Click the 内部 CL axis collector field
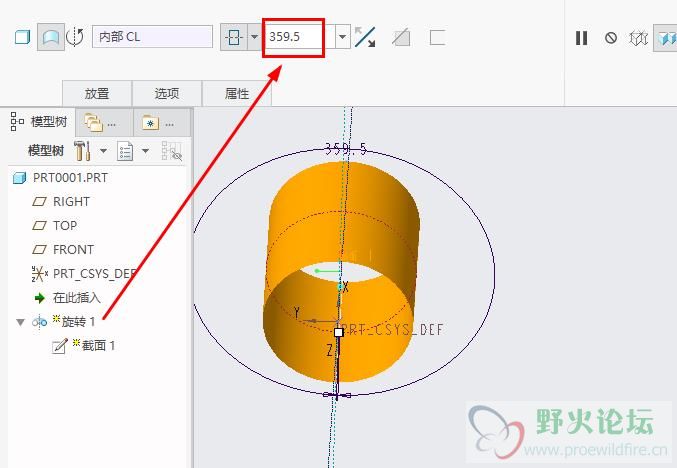This screenshot has width=677, height=468. (152, 37)
